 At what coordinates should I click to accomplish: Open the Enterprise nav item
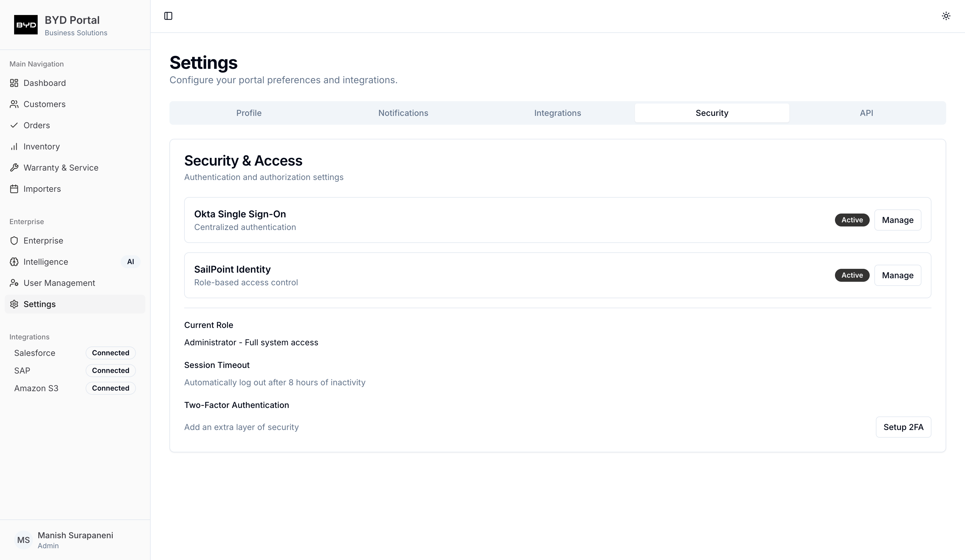tap(75, 241)
